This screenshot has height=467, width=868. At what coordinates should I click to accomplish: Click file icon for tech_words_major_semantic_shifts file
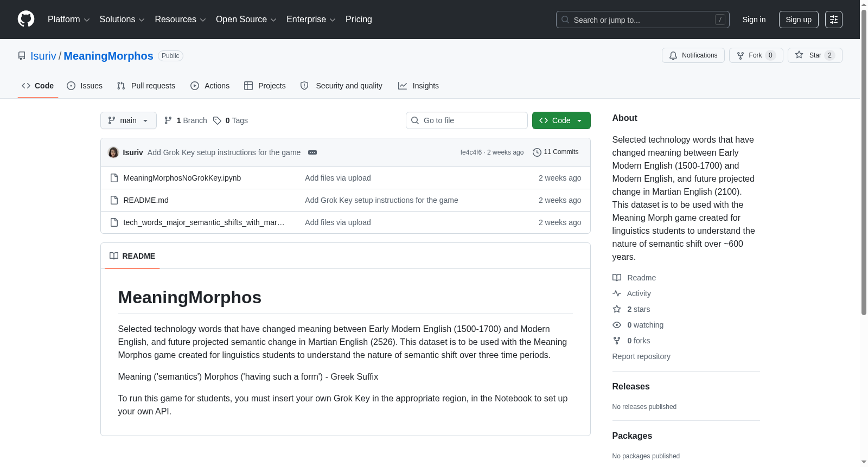pos(114,222)
